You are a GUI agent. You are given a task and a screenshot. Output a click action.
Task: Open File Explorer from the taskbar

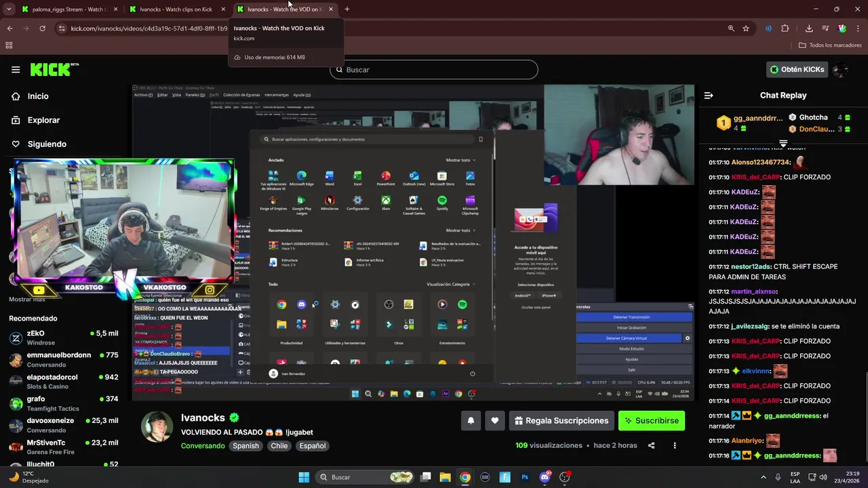pyautogui.click(x=445, y=477)
